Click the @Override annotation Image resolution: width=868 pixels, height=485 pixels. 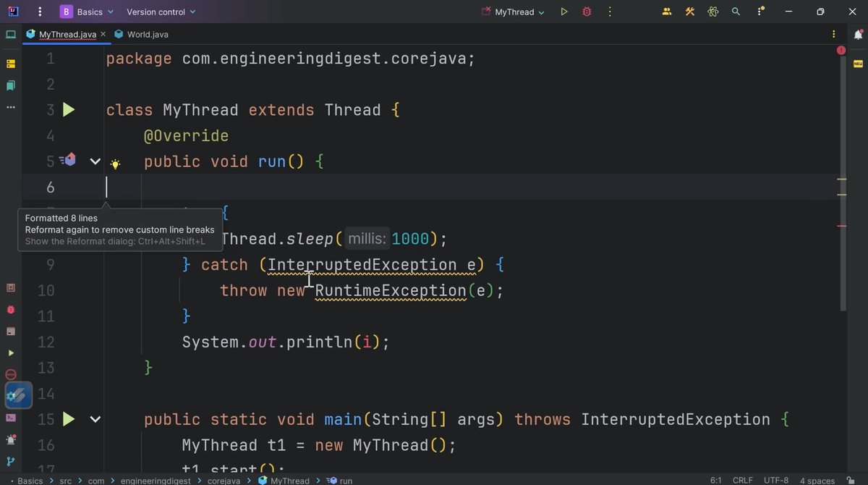point(186,136)
